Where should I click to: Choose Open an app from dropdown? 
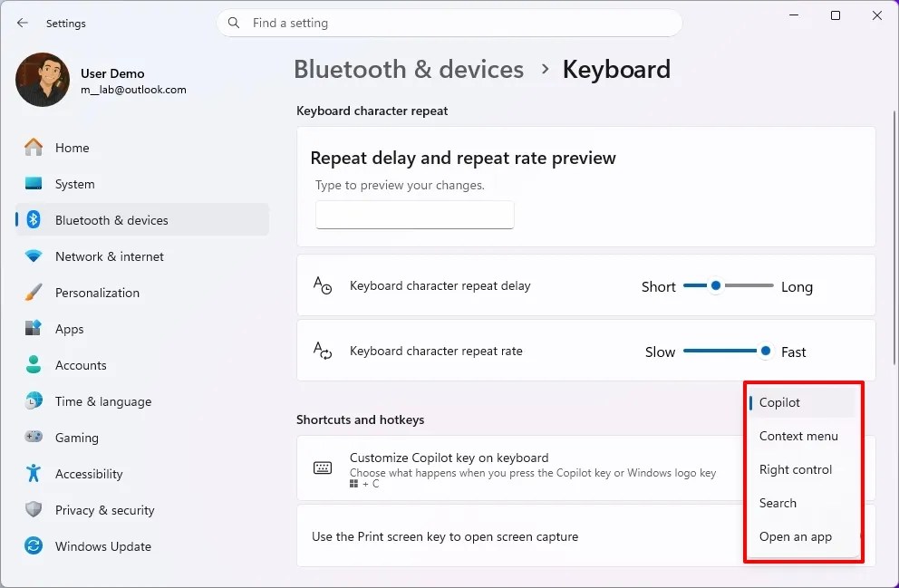coord(802,537)
